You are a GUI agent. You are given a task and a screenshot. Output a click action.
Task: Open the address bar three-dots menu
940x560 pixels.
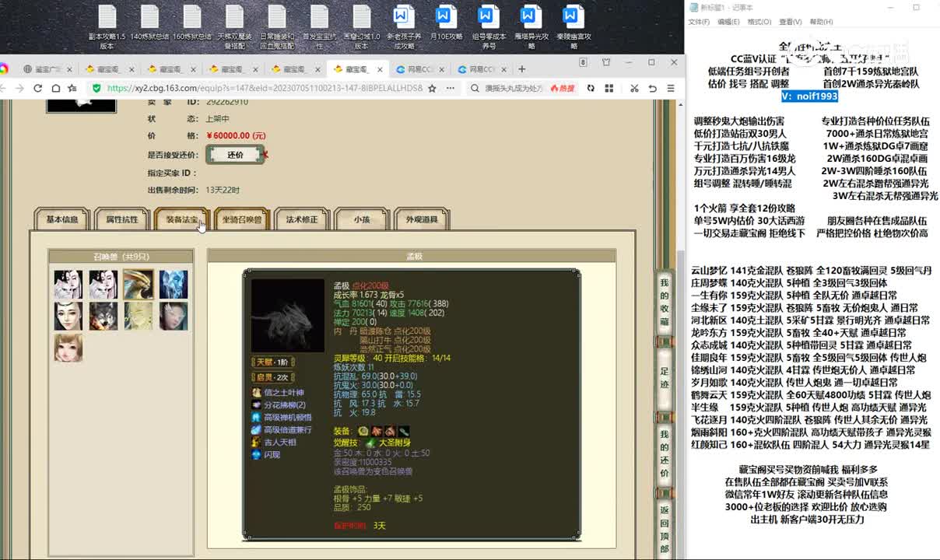coord(451,88)
